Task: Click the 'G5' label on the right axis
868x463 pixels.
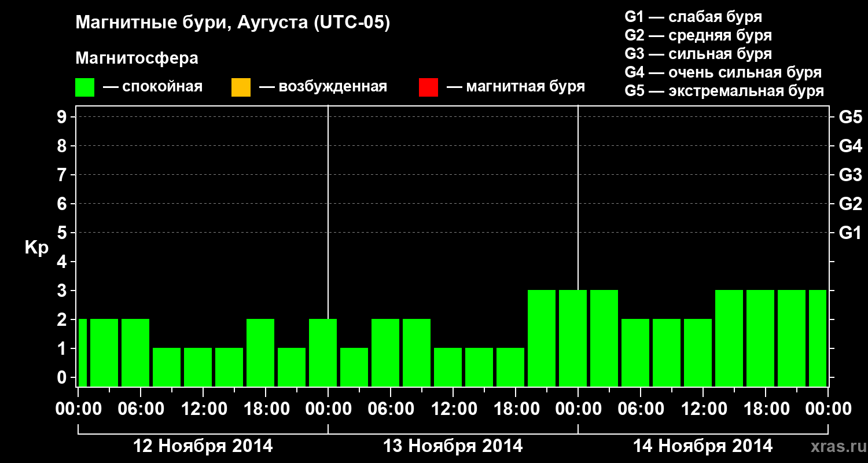Action: 850,117
